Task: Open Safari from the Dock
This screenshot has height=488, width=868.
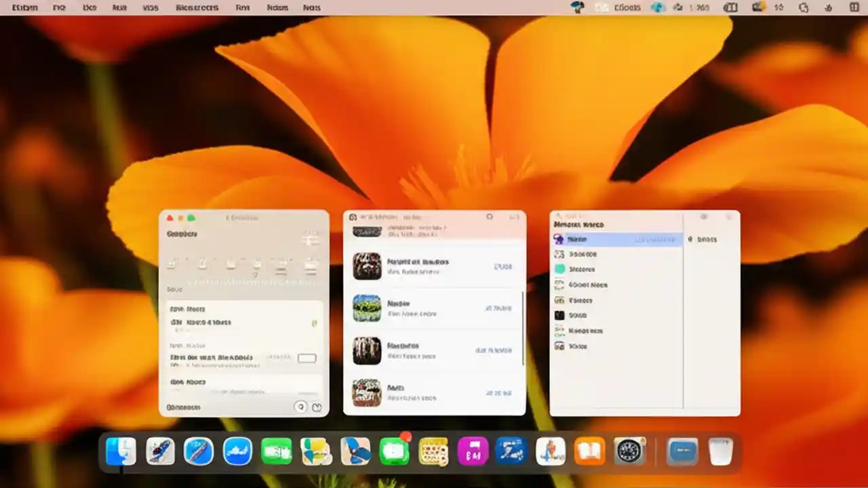Action: point(197,450)
